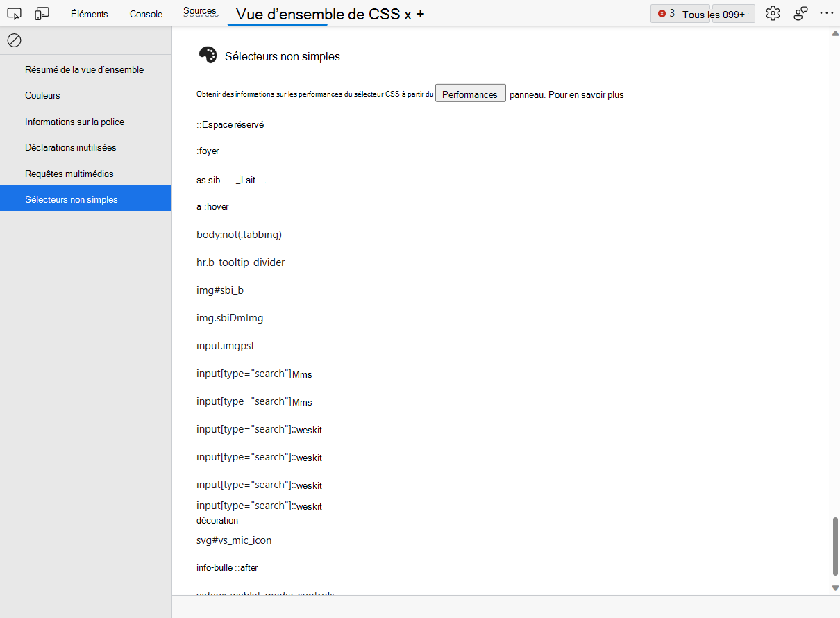
Task: Click the Sélecteurs non simples heading
Action: pos(283,56)
